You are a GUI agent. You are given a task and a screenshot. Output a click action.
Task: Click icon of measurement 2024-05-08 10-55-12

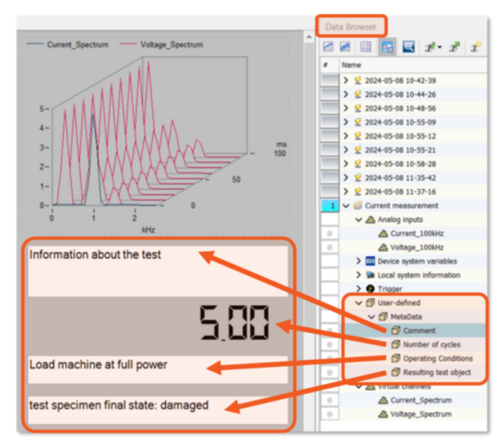tap(358, 136)
